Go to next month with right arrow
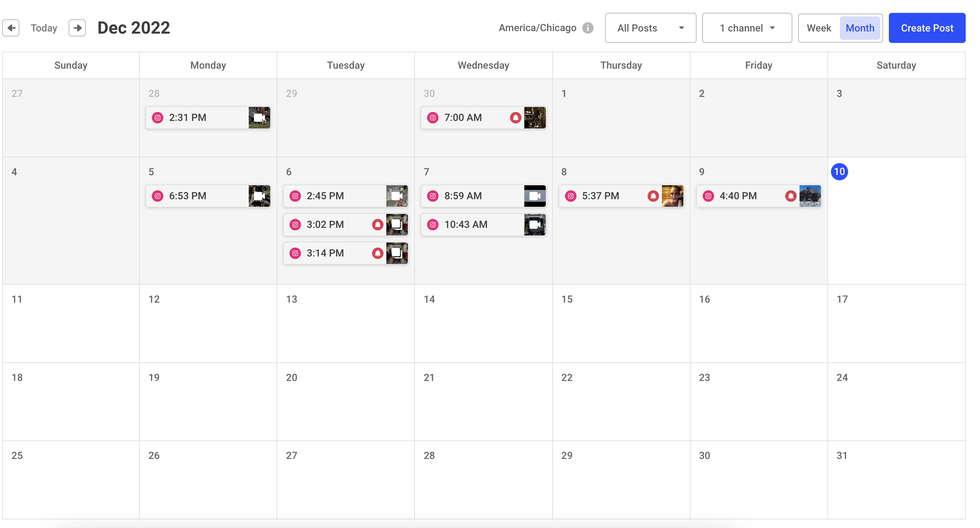 click(x=77, y=28)
